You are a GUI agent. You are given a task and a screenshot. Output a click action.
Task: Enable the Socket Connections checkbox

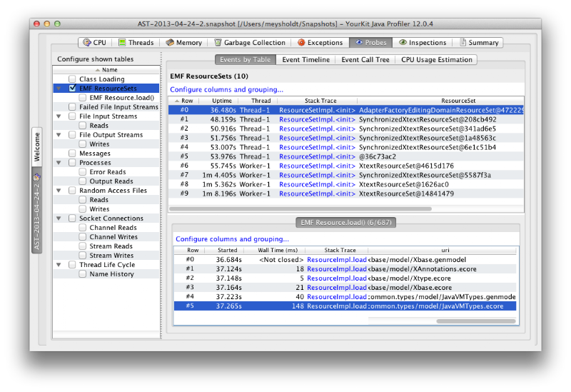coord(72,218)
